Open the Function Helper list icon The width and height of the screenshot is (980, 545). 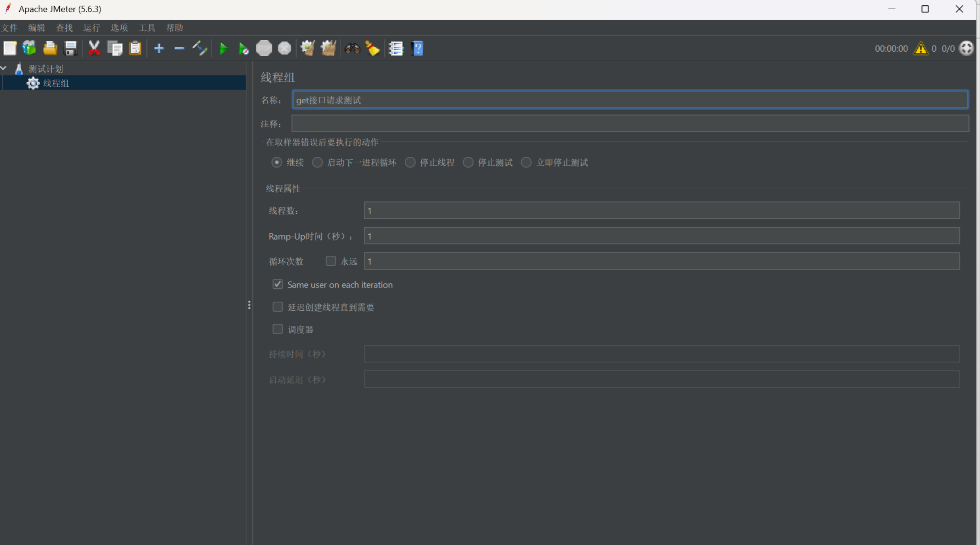(396, 49)
